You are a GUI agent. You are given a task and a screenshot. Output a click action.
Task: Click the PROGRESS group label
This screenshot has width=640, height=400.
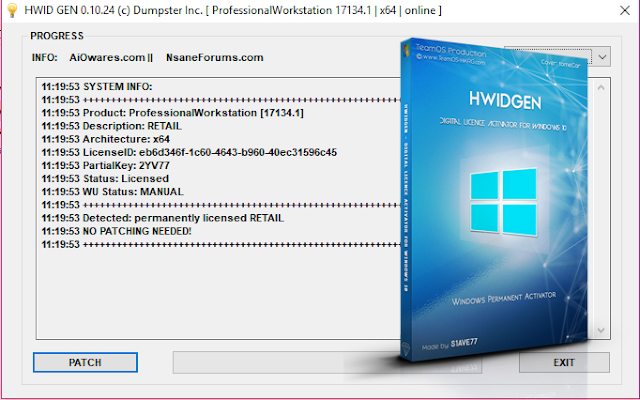click(x=57, y=36)
